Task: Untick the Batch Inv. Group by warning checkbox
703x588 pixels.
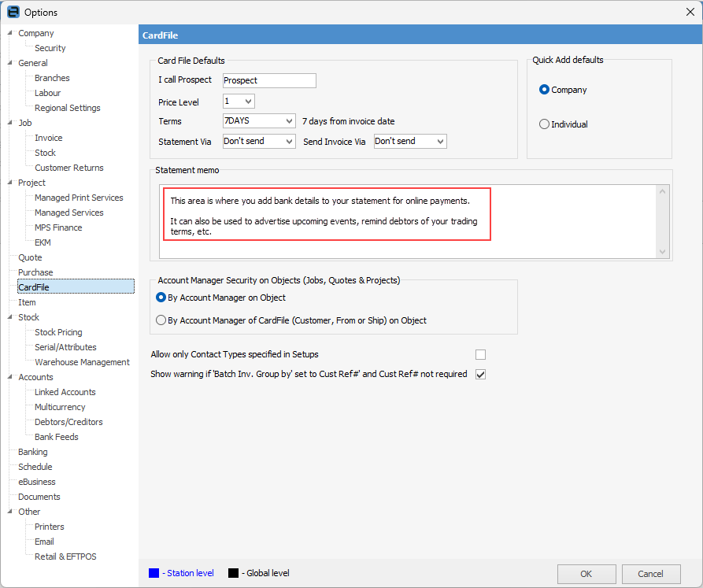Action: (481, 374)
